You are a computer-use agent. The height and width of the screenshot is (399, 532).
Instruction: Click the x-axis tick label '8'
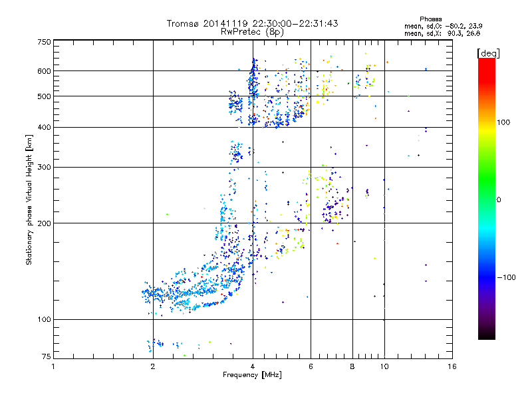352,366
